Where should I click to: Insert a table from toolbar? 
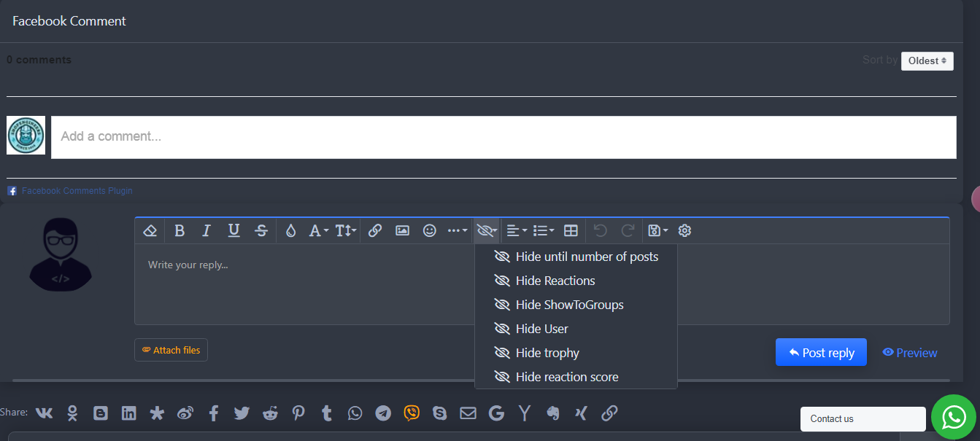coord(571,230)
